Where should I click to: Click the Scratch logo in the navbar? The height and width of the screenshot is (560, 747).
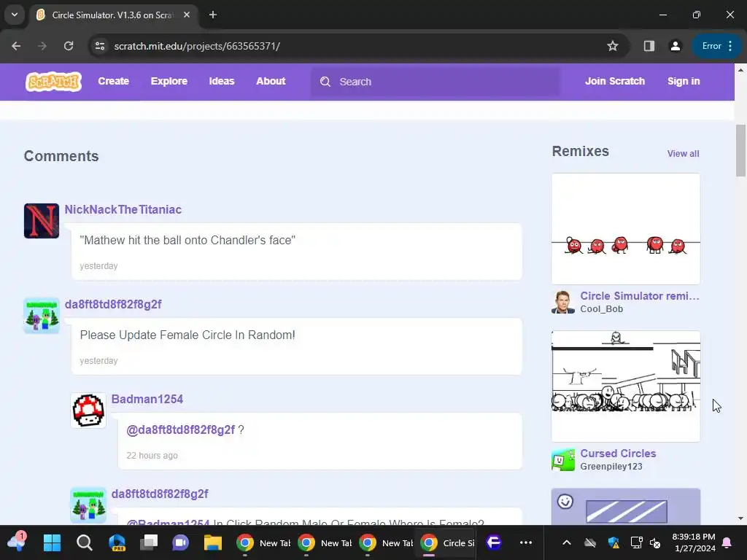(x=53, y=82)
